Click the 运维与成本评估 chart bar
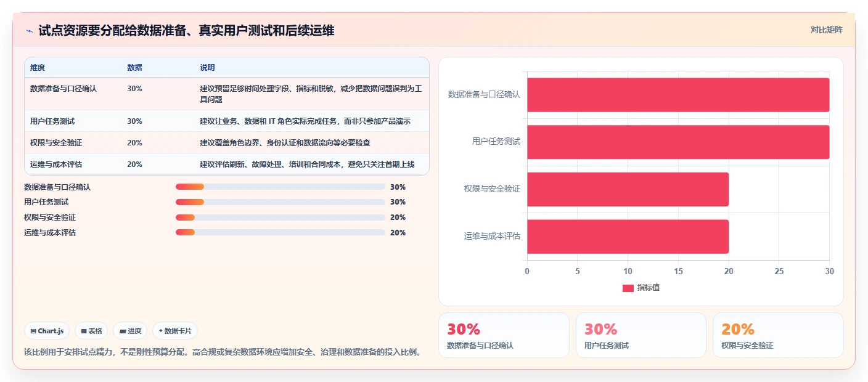868x382 pixels. (628, 237)
